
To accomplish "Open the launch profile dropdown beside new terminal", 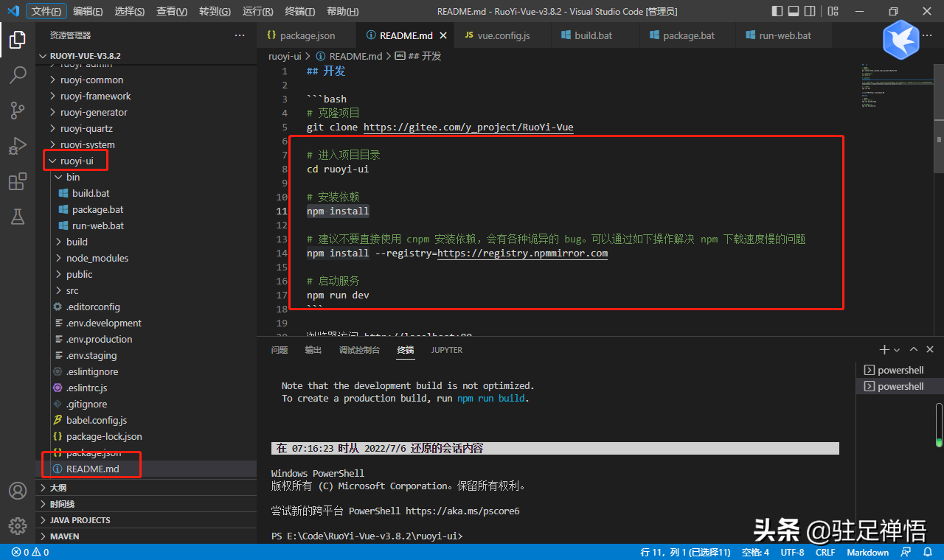I will (897, 350).
